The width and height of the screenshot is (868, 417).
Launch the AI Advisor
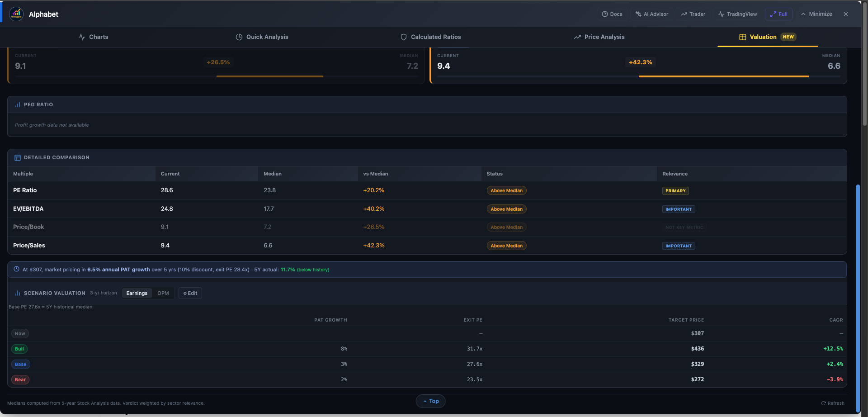point(651,14)
